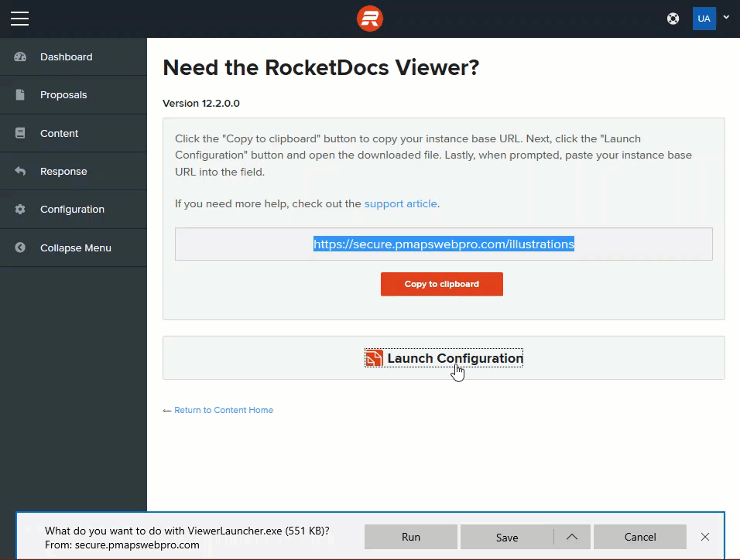The height and width of the screenshot is (560, 740).
Task: Select Collapse Menu label in sidebar
Action: [76, 248]
